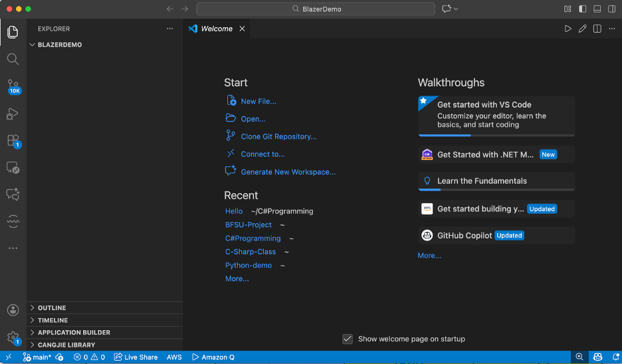The width and height of the screenshot is (622, 364).
Task: Collapse the BLAZERDEMO folder section
Action: (x=105, y=45)
